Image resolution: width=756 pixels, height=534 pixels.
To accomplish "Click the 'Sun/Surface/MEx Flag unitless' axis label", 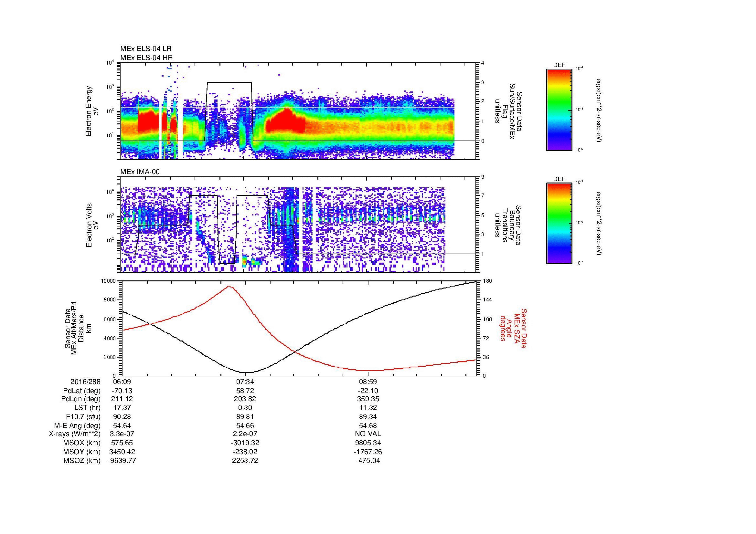I will tap(509, 111).
